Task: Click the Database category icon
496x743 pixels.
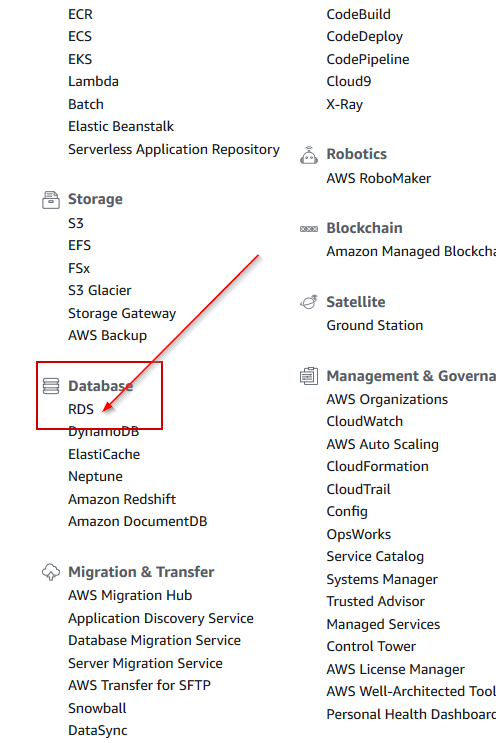Action: 51,386
